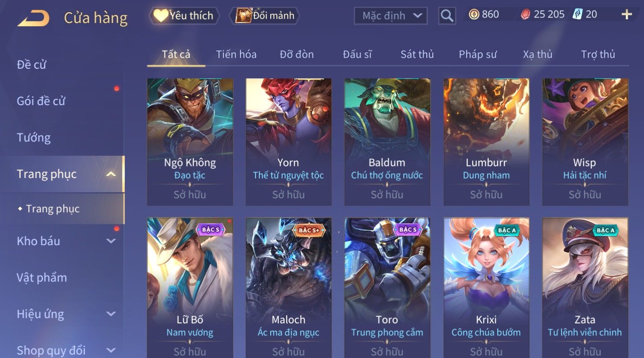Screen dimensions: 644x358
Task: Click the blue voucher currency icon
Action: (x=577, y=14)
